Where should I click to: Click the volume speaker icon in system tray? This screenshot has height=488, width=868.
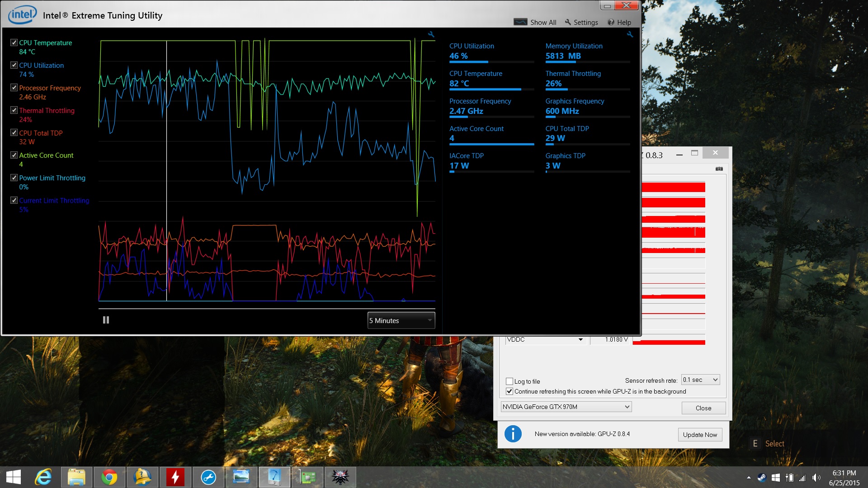click(816, 478)
